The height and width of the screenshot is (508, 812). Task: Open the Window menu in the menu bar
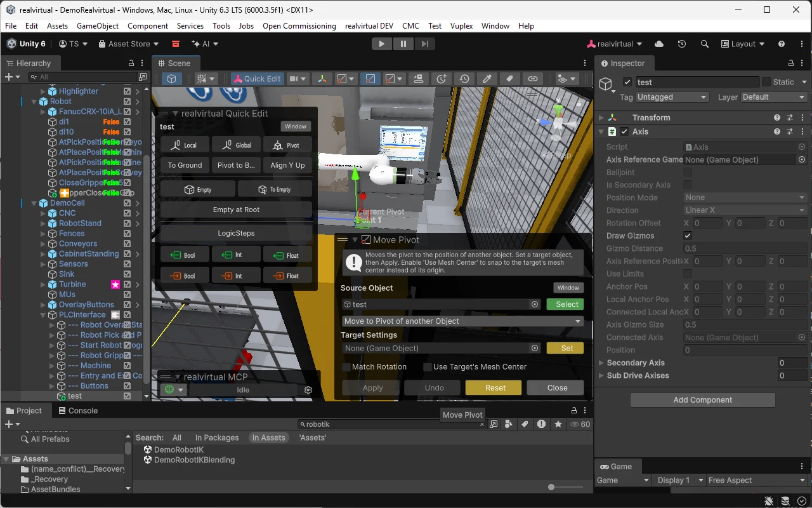[495, 26]
